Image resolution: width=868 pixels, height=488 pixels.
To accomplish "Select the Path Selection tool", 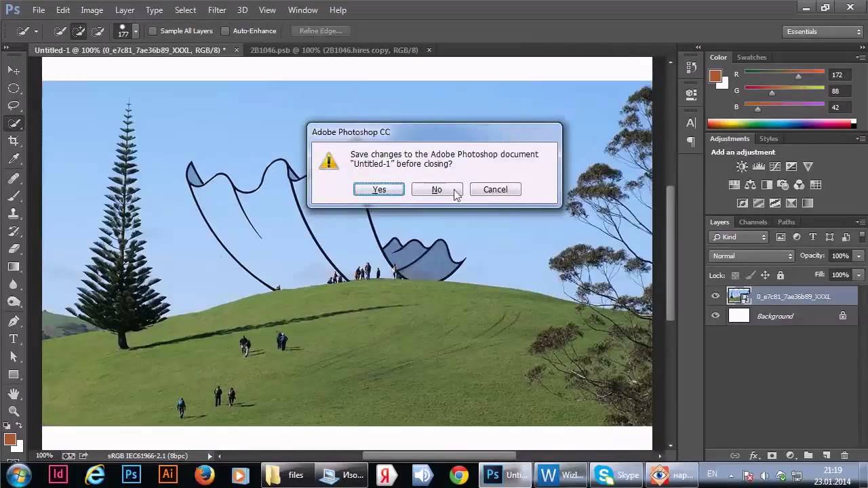I will [14, 357].
